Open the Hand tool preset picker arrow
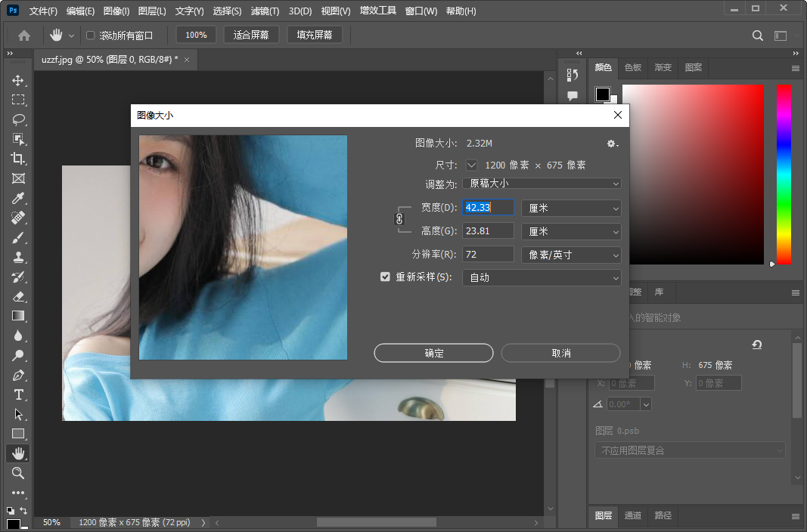 [71, 36]
